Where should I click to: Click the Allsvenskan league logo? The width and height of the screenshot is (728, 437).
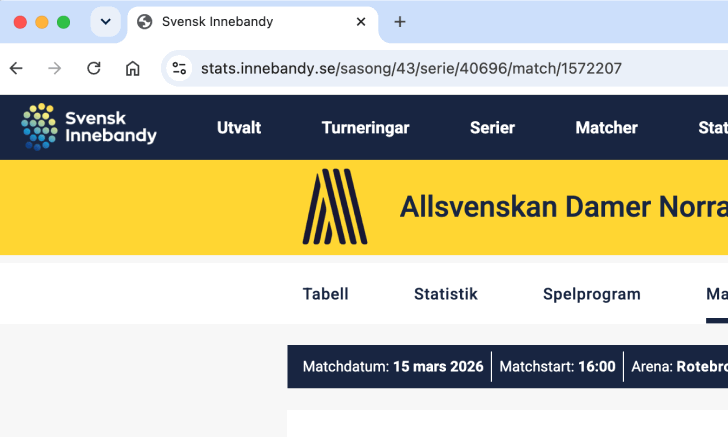click(335, 207)
